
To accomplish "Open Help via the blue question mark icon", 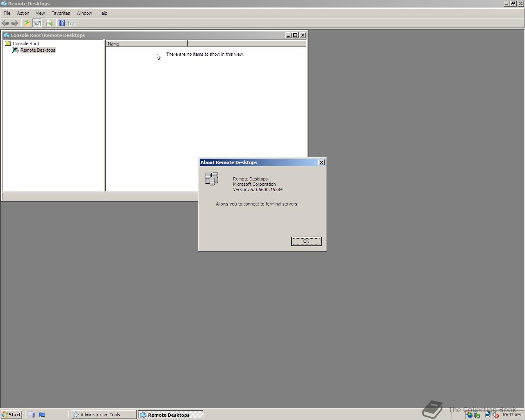I will [x=62, y=23].
